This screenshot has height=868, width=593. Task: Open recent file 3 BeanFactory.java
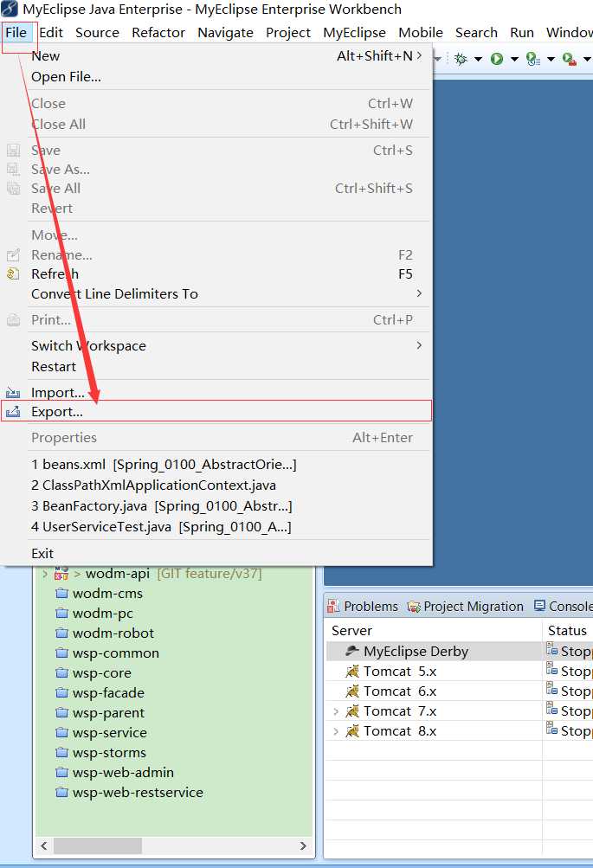click(216, 506)
